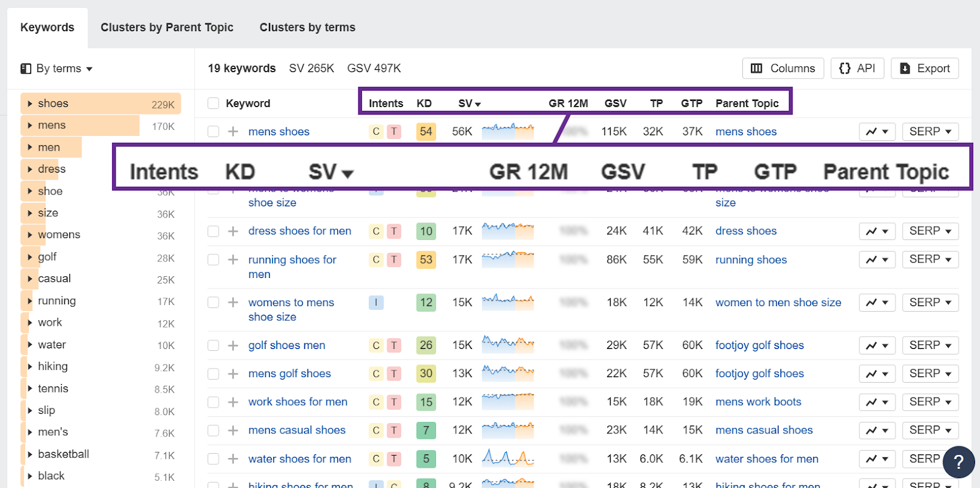Select the 'womens' term row
Screen dimensions: 980x488
100,235
